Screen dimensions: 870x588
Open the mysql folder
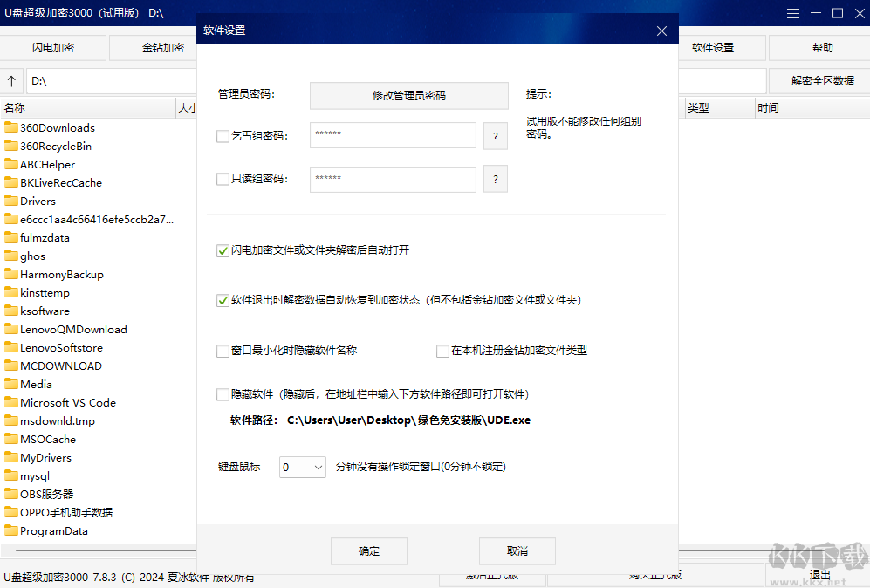[37, 475]
